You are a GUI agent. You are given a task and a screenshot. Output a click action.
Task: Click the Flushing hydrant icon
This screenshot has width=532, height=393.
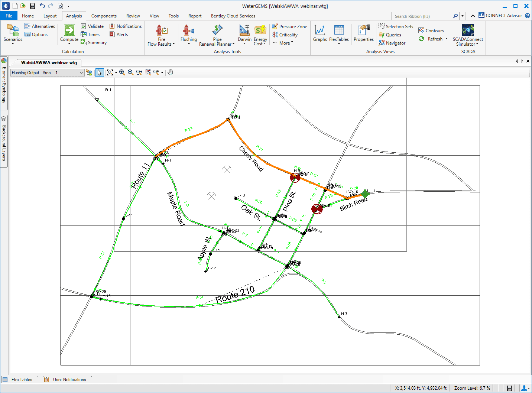click(189, 30)
